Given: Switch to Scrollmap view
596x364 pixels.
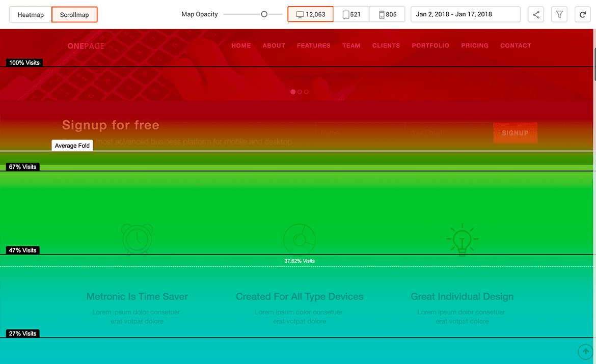Looking at the screenshot, I should tap(74, 15).
